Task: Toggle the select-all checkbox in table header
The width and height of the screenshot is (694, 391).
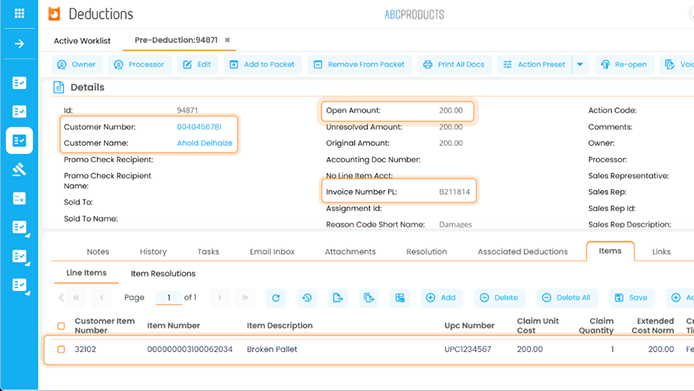Action: coord(61,326)
